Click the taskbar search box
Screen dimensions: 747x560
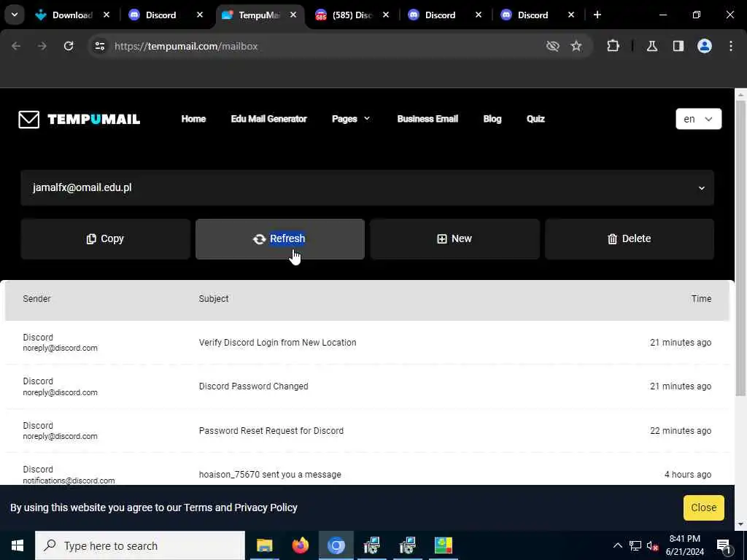(140, 545)
